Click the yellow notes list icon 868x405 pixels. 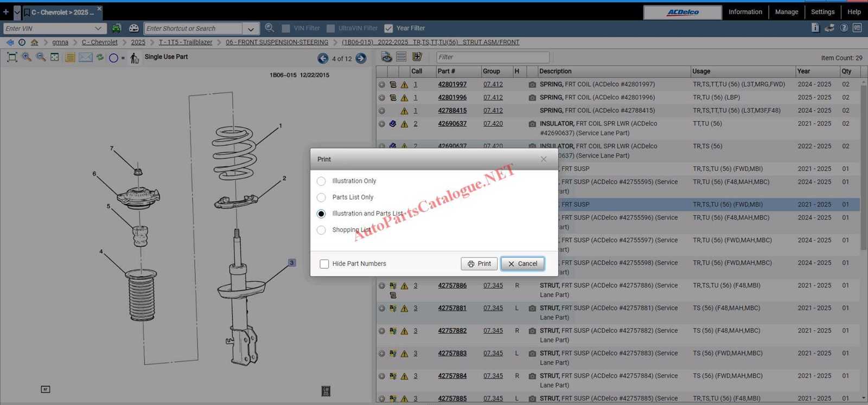click(70, 57)
